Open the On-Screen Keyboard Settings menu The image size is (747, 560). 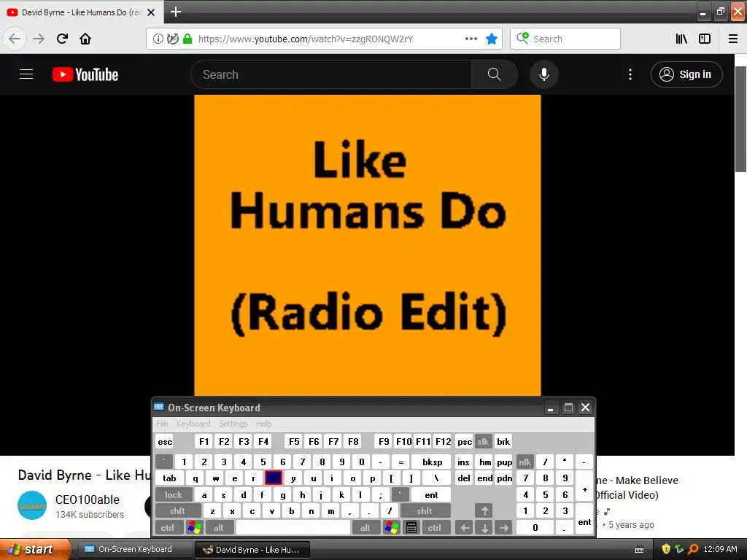click(x=233, y=424)
